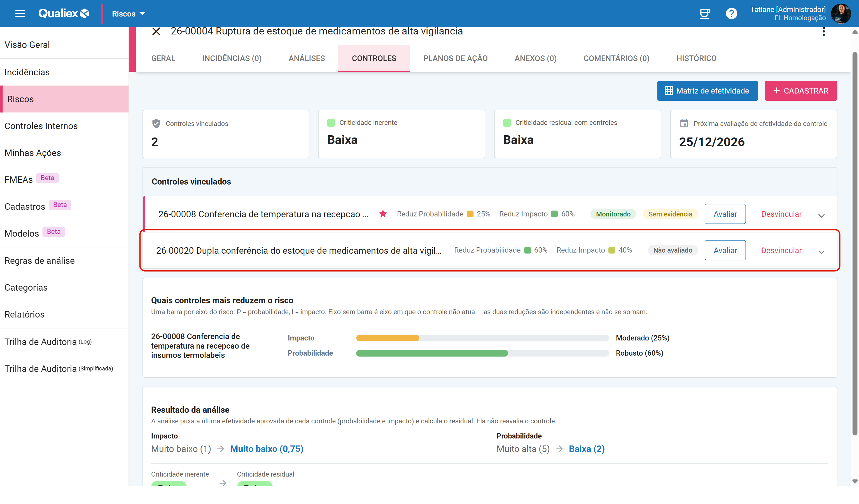Open the PLANOS DE AÇÃO tab
The image size is (859, 504).
pos(456,58)
